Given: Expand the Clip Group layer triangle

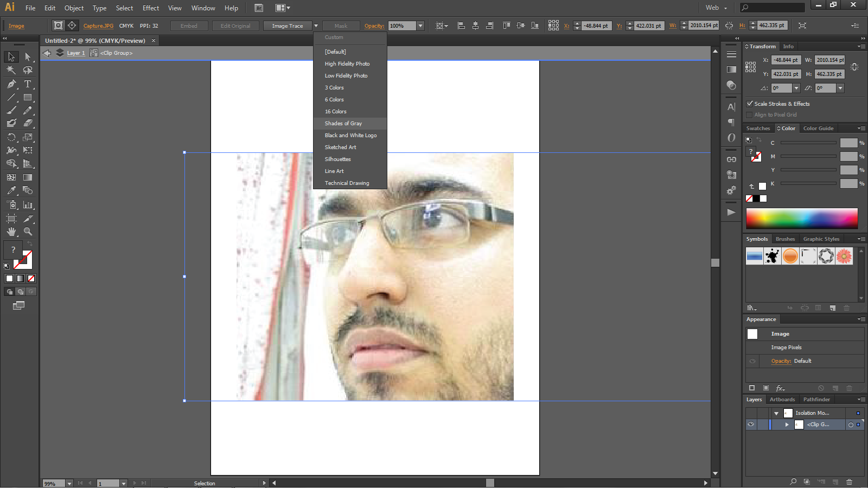Looking at the screenshot, I should coord(787,425).
